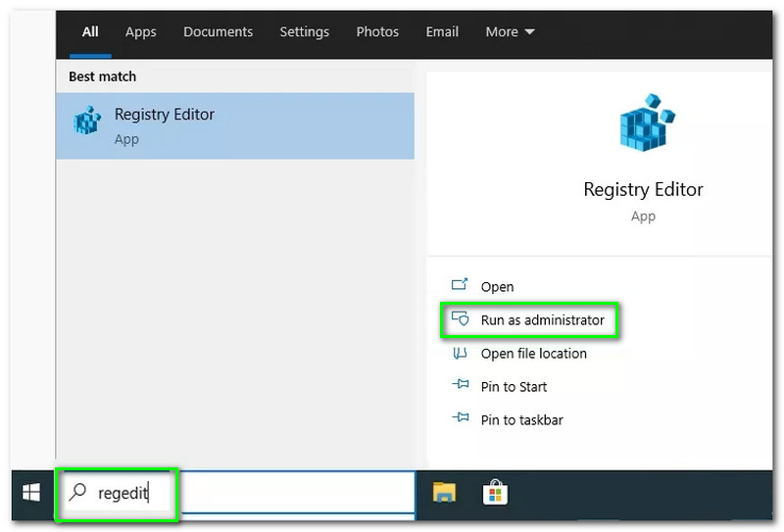Switch to the Apps search tab
The height and width of the screenshot is (532, 784).
point(140,32)
